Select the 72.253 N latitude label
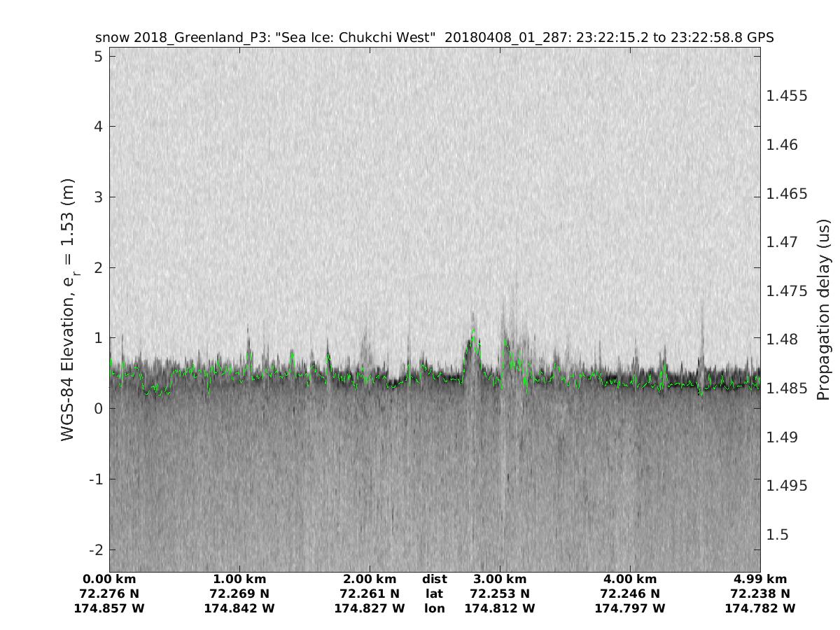The image size is (840, 630). pos(500,594)
